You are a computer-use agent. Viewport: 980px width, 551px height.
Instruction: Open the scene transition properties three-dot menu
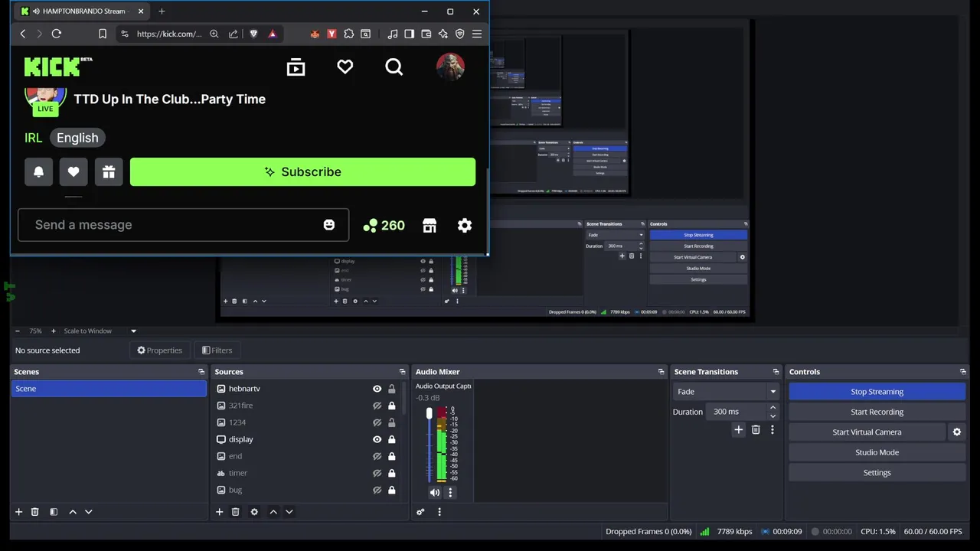click(x=773, y=430)
